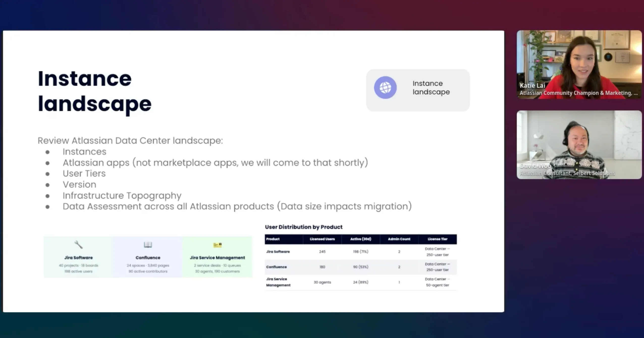Screen dimensions: 644x338
Task: Select David Woo's video thumbnail
Action: [x=579, y=145]
